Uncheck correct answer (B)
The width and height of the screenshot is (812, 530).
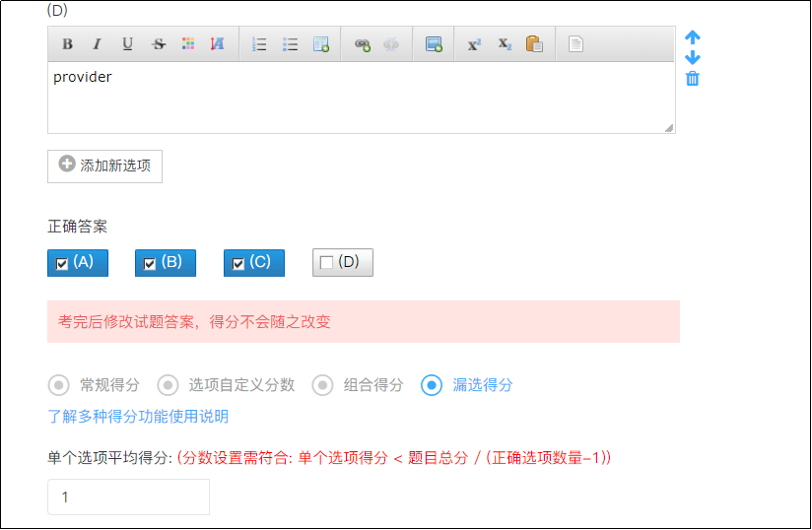(166, 263)
